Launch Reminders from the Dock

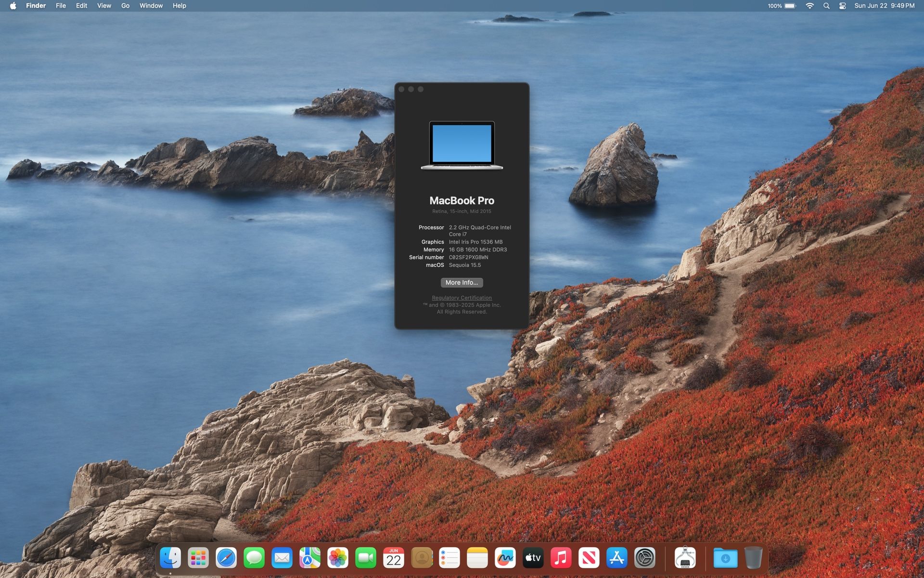point(449,558)
